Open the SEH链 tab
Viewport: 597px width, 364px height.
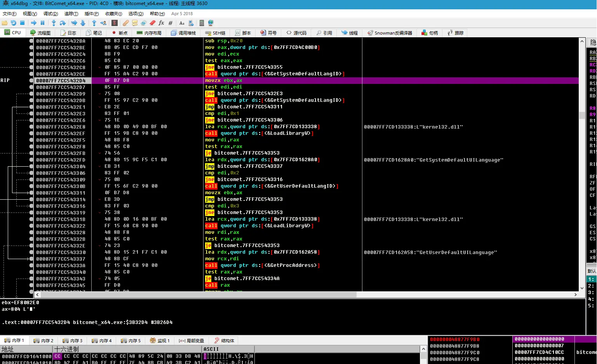pos(216,33)
